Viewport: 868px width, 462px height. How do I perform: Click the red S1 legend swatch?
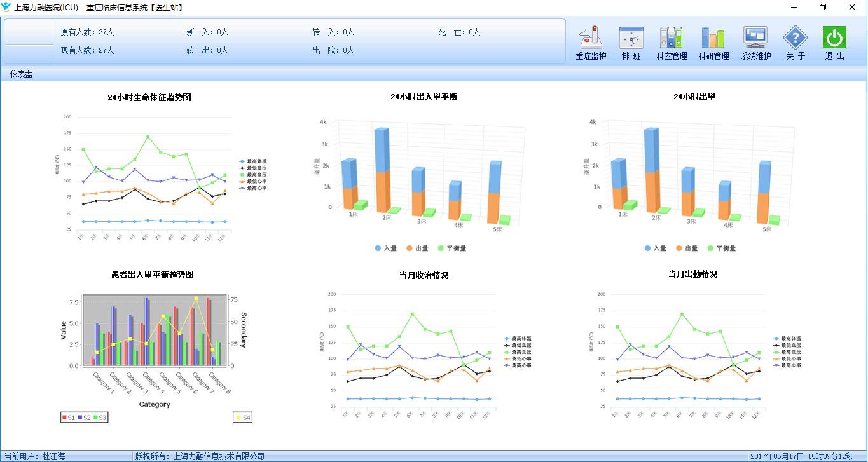pyautogui.click(x=64, y=418)
